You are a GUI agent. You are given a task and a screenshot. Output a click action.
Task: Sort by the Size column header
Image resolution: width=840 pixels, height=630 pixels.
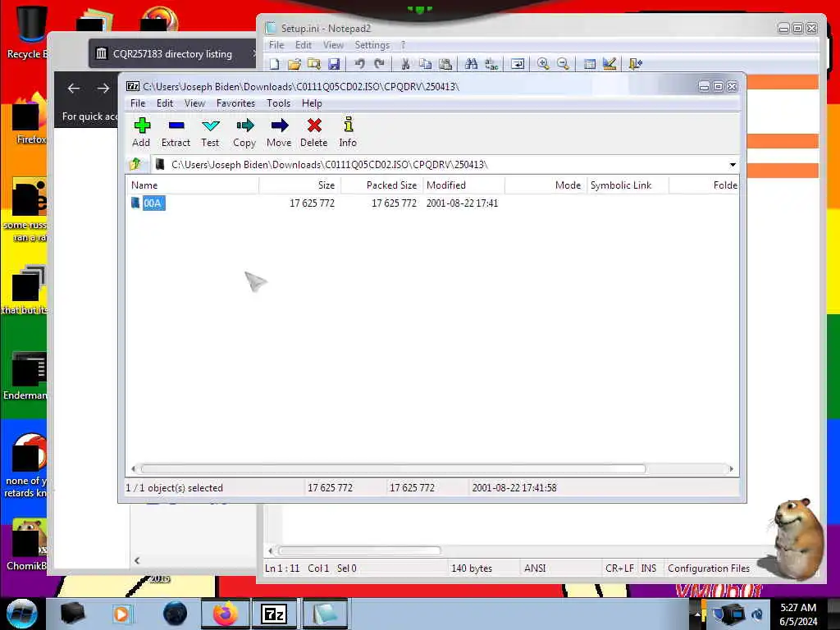click(299, 185)
